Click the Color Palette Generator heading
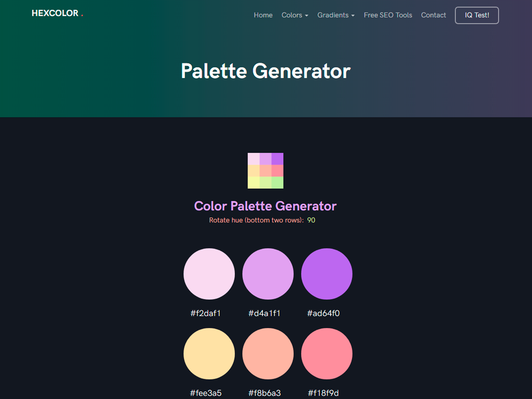Screen dimensions: 532x399 point(266,206)
